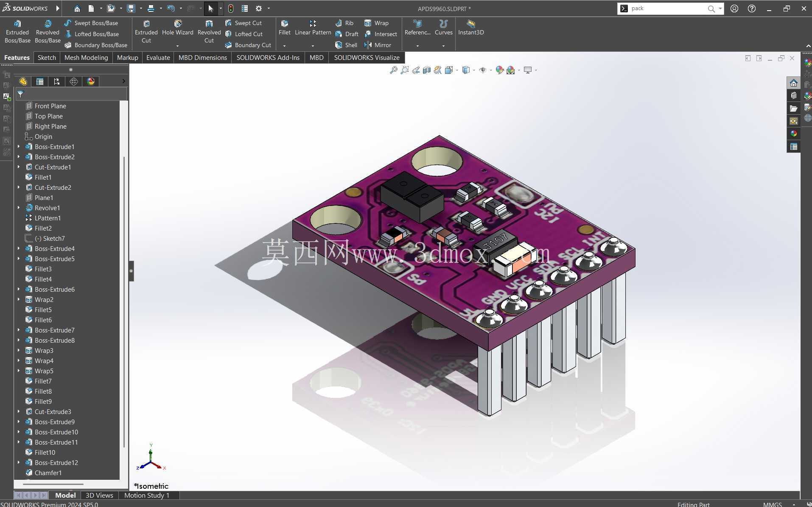The height and width of the screenshot is (507, 812).
Task: Select the Extruded Boss/Base tool
Action: 17,32
